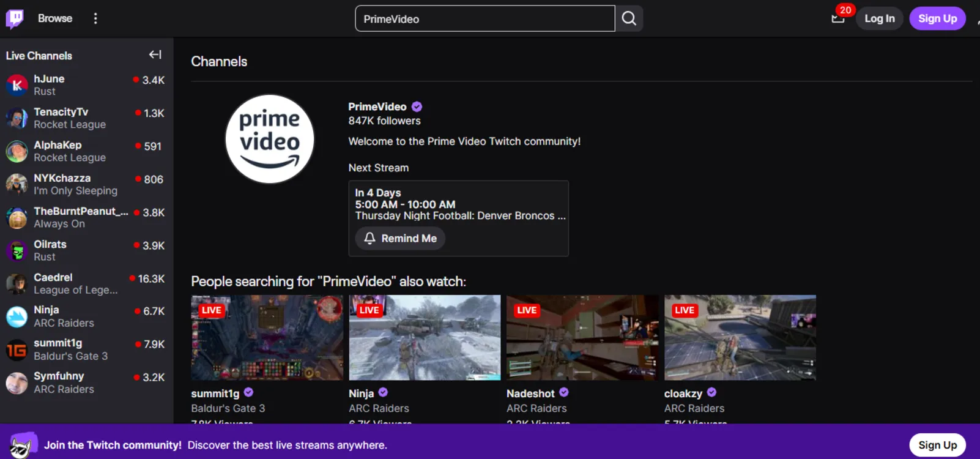Open Ninja's avatar in Live Channels list

(x=17, y=316)
